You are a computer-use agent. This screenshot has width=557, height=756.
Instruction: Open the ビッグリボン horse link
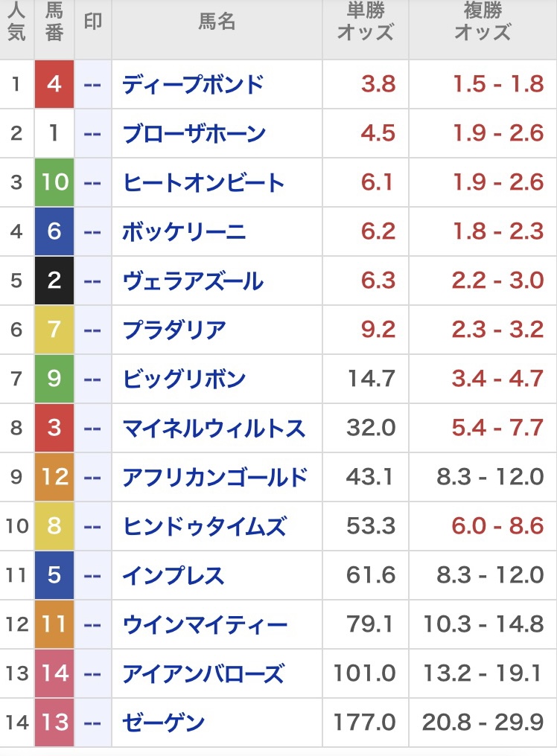pyautogui.click(x=184, y=379)
